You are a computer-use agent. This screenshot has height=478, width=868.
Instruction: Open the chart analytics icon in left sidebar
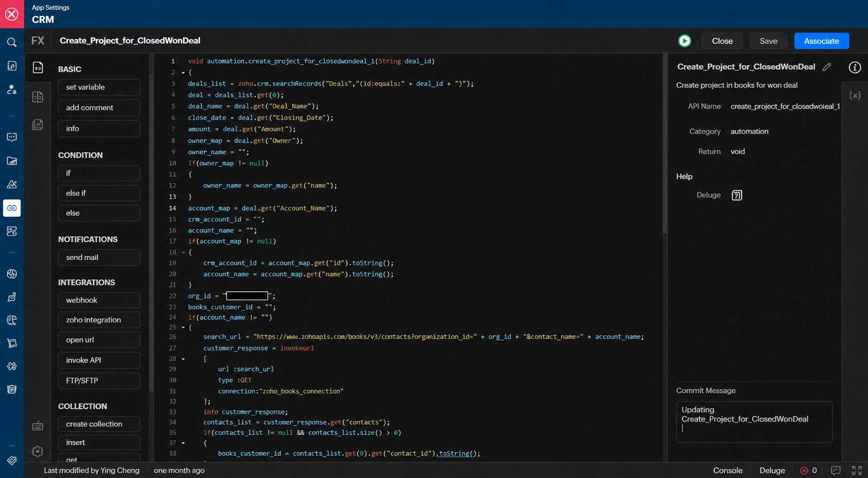12,184
